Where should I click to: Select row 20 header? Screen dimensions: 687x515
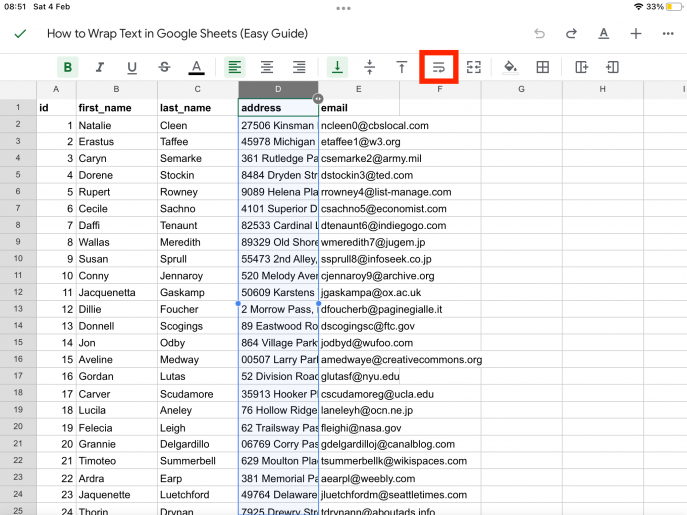click(18, 426)
